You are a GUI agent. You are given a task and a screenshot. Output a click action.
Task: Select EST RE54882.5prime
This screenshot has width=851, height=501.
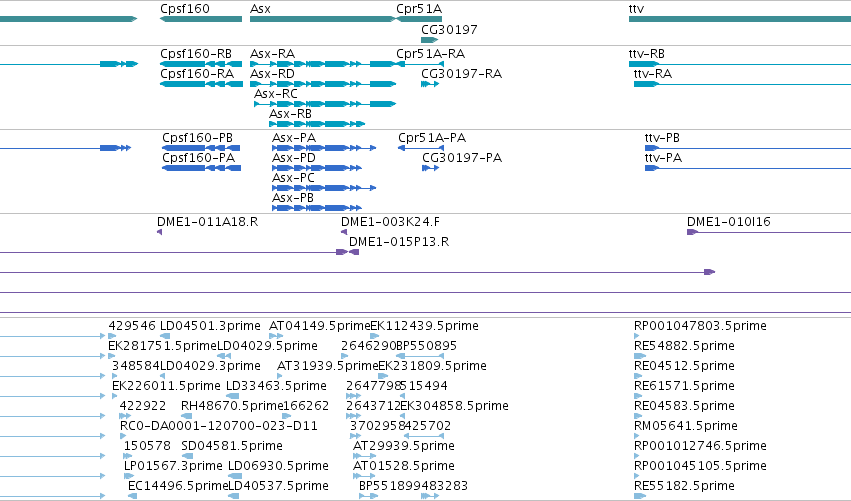coord(684,346)
